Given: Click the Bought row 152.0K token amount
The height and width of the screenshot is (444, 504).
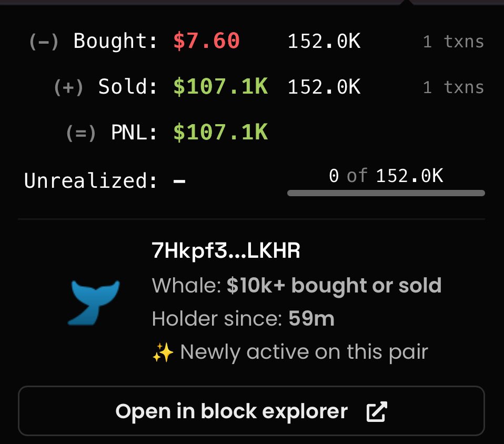Looking at the screenshot, I should pos(324,42).
